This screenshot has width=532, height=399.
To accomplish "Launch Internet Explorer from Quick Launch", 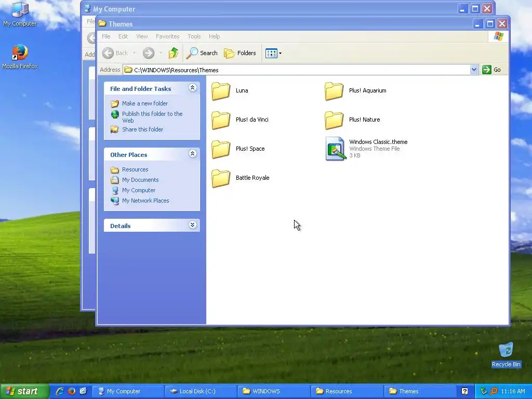I will coord(60,391).
